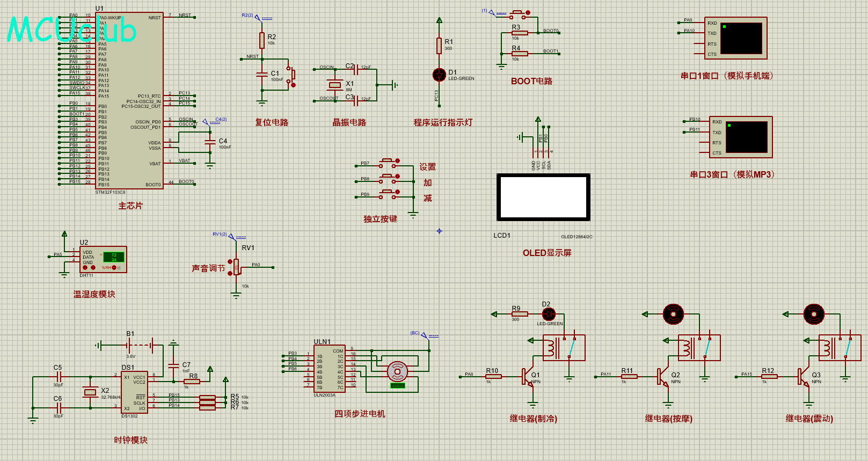Image resolution: width=868 pixels, height=461 pixels.
Task: Click the D1 LED-GREEN indicator
Action: click(439, 75)
